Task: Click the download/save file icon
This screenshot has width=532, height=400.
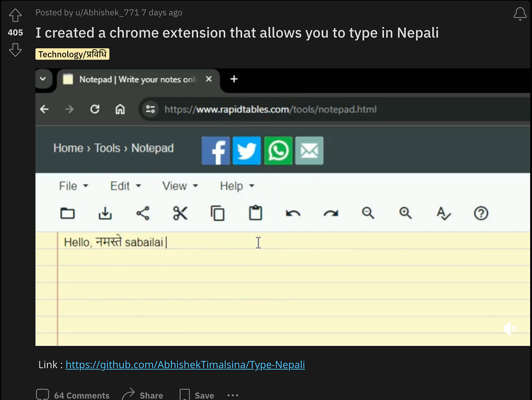Action: click(x=105, y=213)
